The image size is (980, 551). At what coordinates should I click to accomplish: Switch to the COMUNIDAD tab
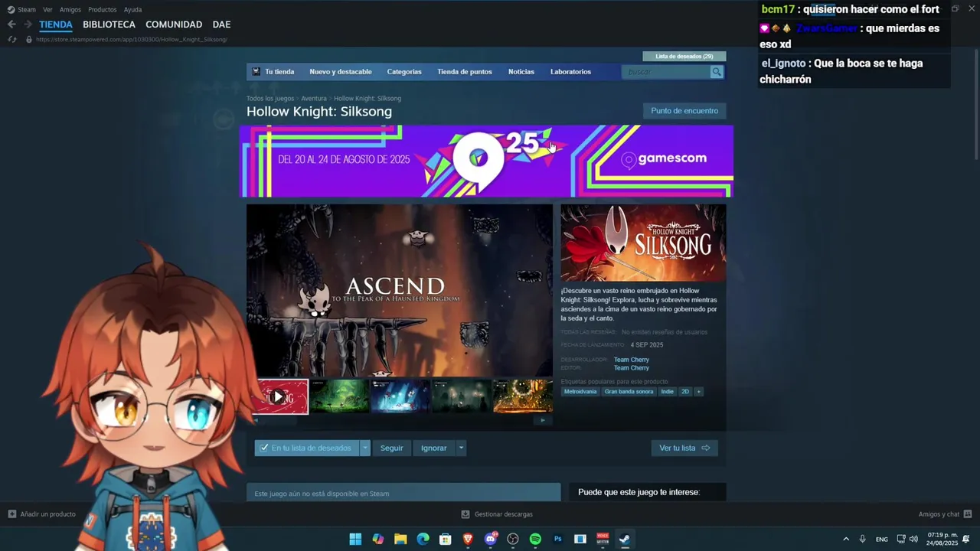point(174,24)
